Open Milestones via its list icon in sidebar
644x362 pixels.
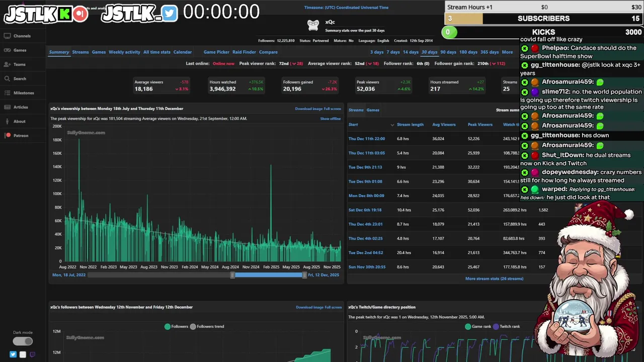pyautogui.click(x=7, y=93)
